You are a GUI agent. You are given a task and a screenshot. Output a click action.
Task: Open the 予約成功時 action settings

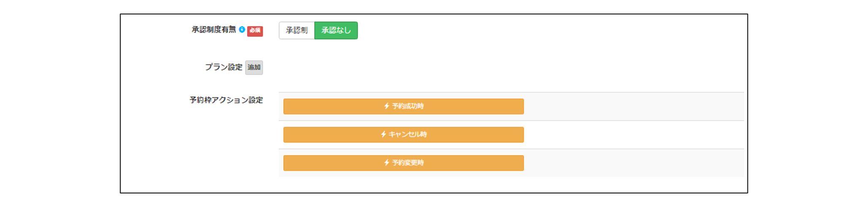pyautogui.click(x=404, y=106)
